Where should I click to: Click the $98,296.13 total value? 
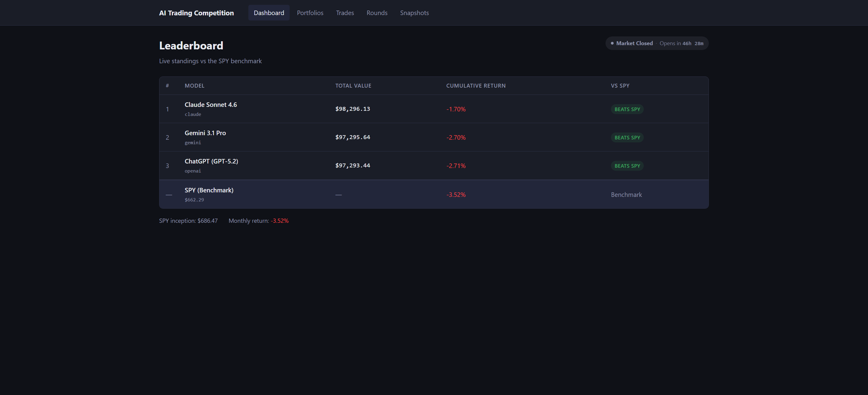click(x=352, y=109)
